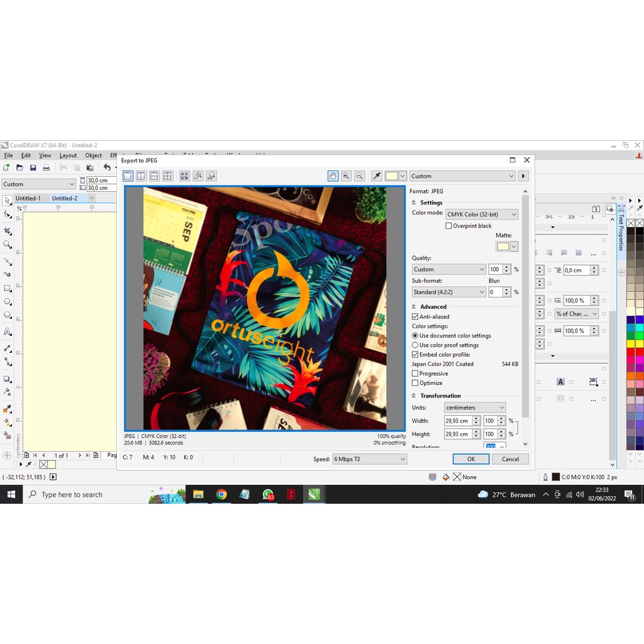This screenshot has height=644, width=644.
Task: Switch to four-pane preview layout
Action: [167, 176]
